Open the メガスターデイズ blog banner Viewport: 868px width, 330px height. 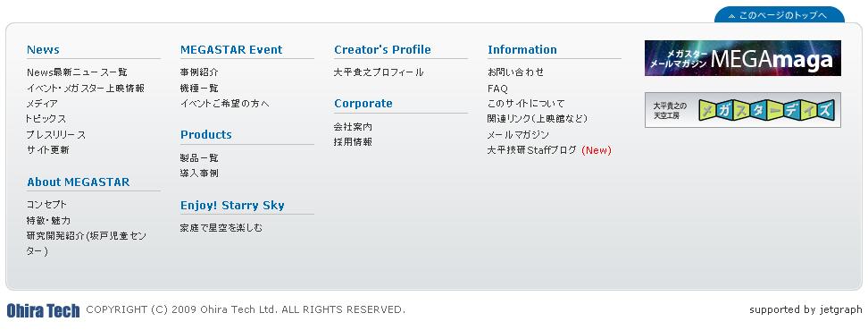pos(742,110)
